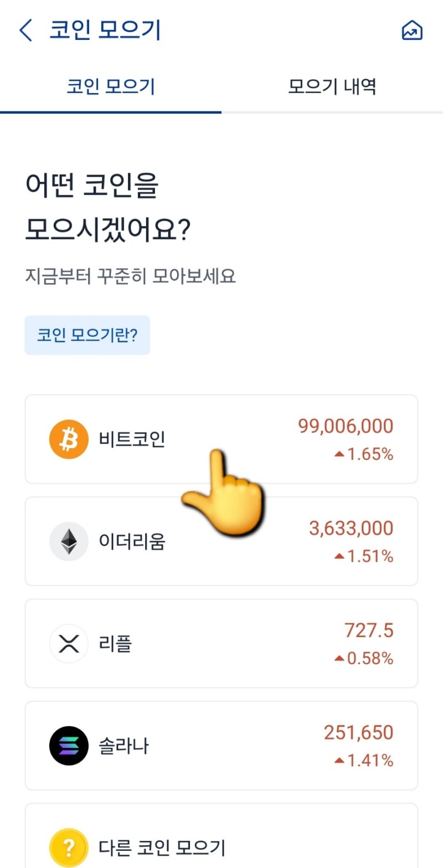Switch to the 모으기 내역 tab
The image size is (443, 868).
(x=331, y=87)
